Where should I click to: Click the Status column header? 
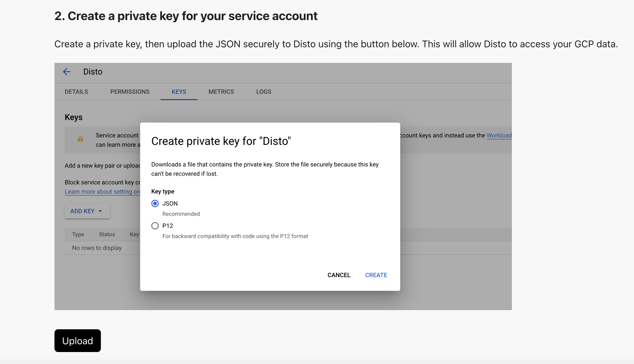tap(107, 234)
